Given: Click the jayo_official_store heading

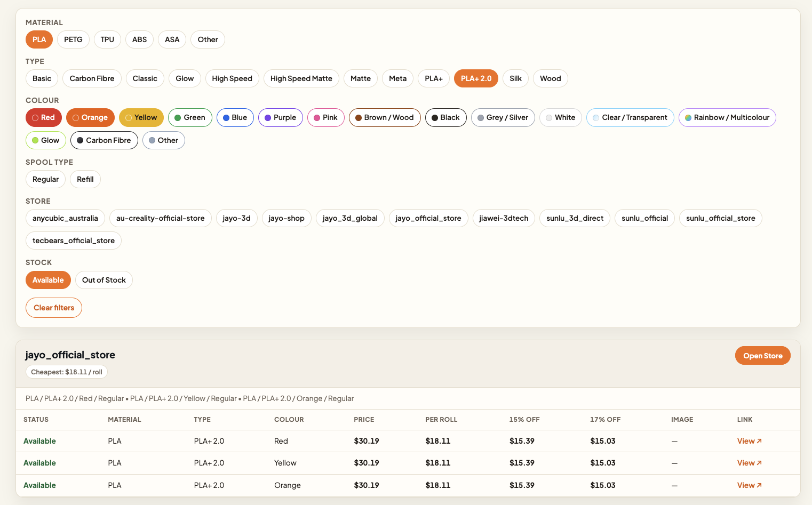Looking at the screenshot, I should tap(70, 355).
